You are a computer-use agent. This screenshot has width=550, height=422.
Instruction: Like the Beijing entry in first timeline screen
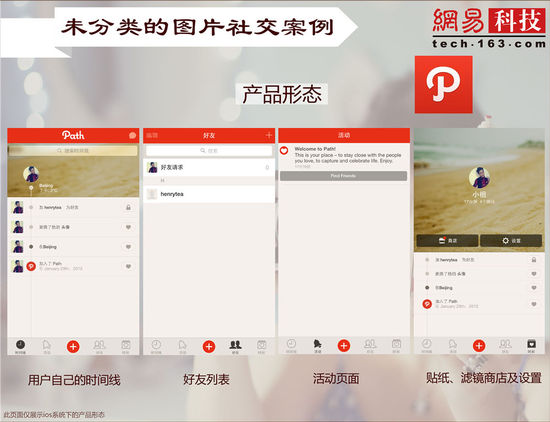pyautogui.click(x=128, y=247)
